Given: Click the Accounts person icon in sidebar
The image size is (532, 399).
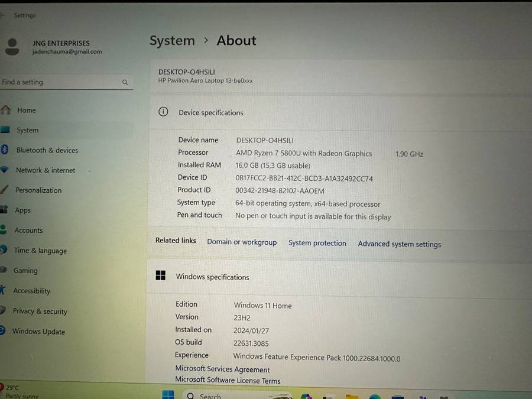Looking at the screenshot, I should coord(4,230).
